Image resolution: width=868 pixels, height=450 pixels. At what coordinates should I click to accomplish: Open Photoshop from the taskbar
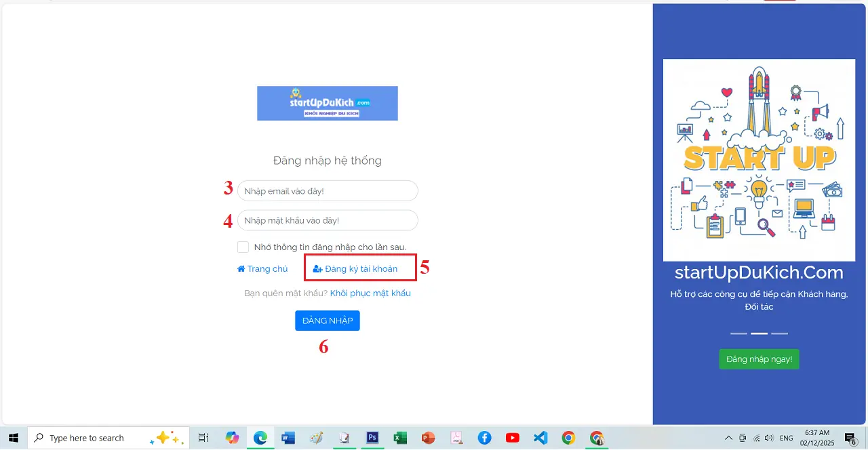point(372,438)
